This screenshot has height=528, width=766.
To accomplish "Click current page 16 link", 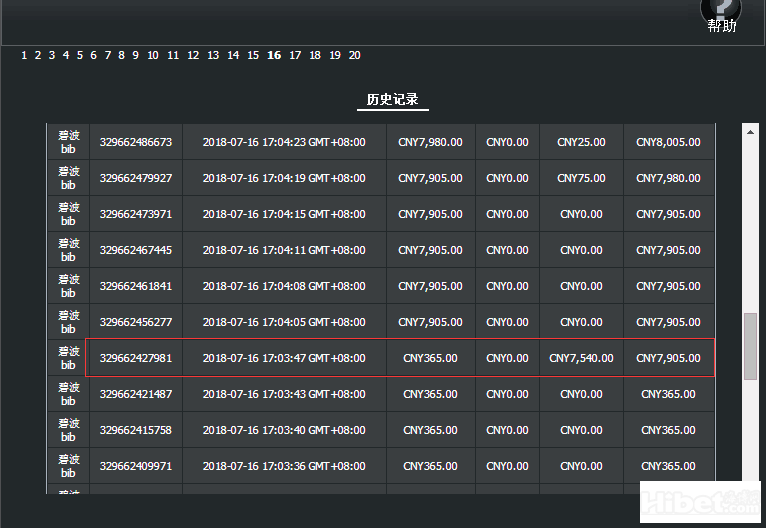I will pos(274,55).
